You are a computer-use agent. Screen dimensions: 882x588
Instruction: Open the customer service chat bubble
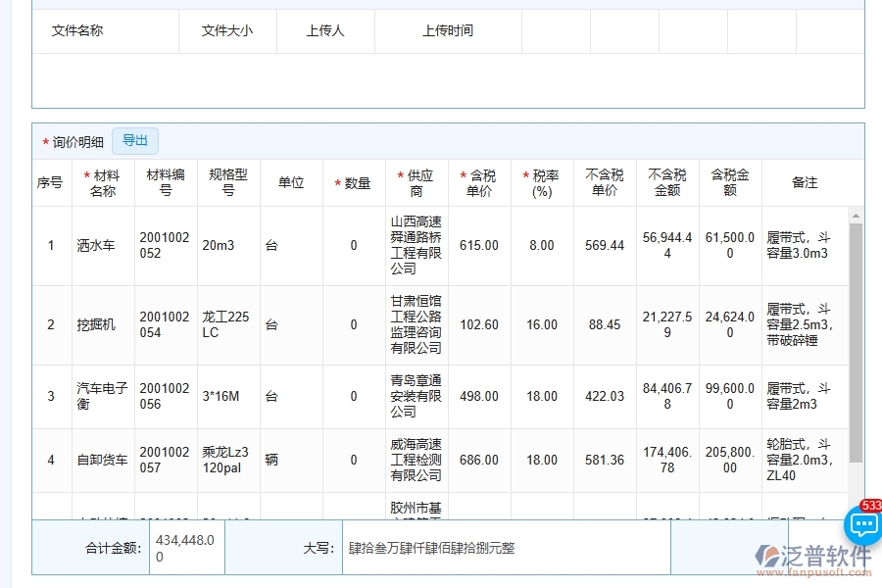[x=862, y=525]
